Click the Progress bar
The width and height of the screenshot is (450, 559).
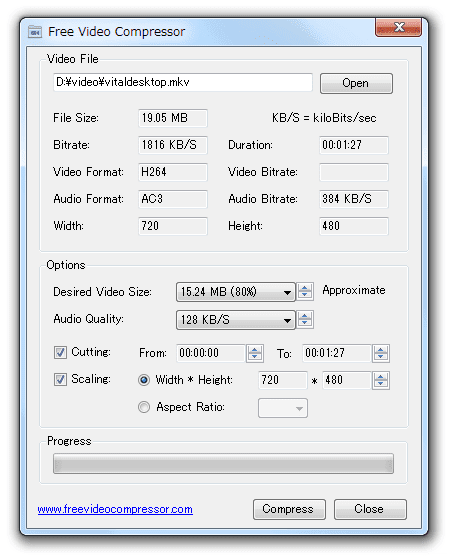(224, 463)
